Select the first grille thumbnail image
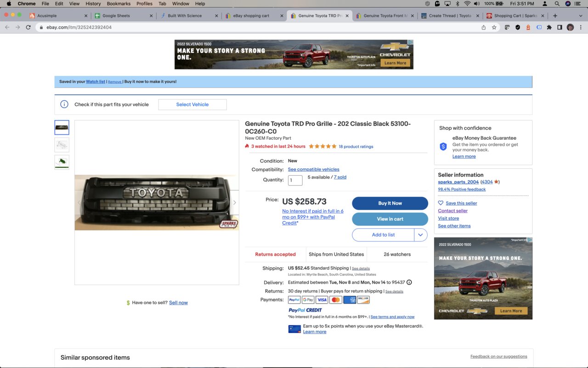588x368 pixels. (62, 127)
